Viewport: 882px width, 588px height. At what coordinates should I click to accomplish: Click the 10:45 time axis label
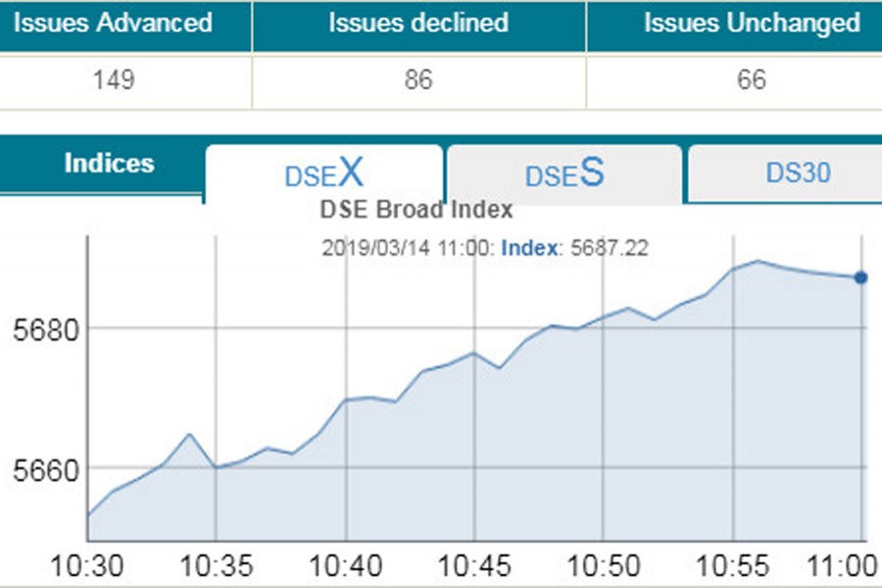[x=474, y=566]
